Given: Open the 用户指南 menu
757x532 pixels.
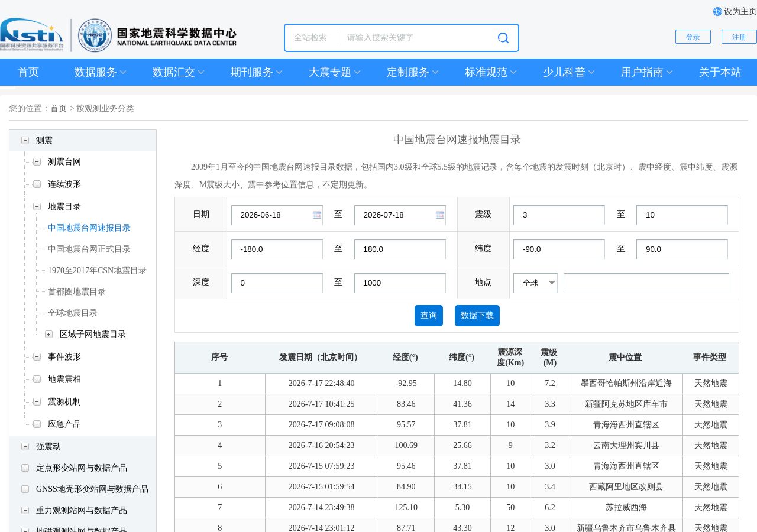Looking at the screenshot, I should pos(646,72).
